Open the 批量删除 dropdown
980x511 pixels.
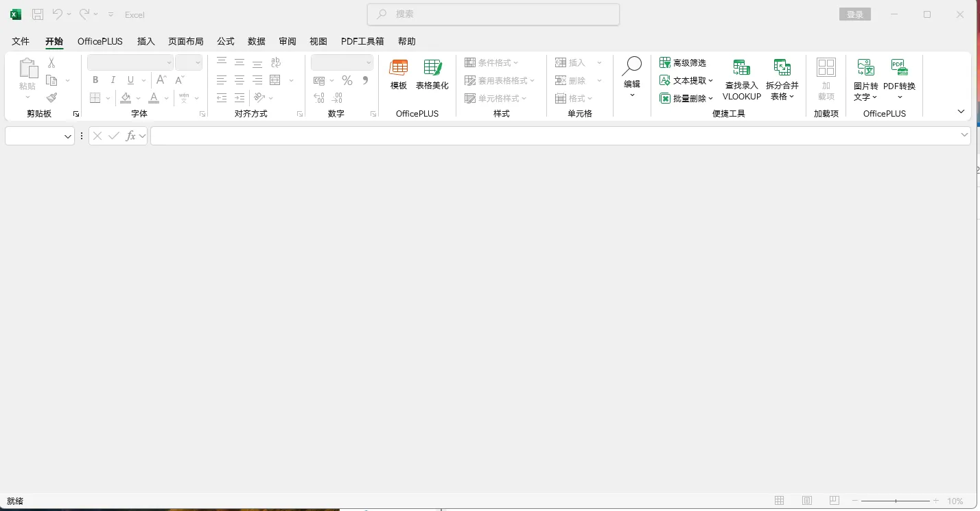coord(686,98)
